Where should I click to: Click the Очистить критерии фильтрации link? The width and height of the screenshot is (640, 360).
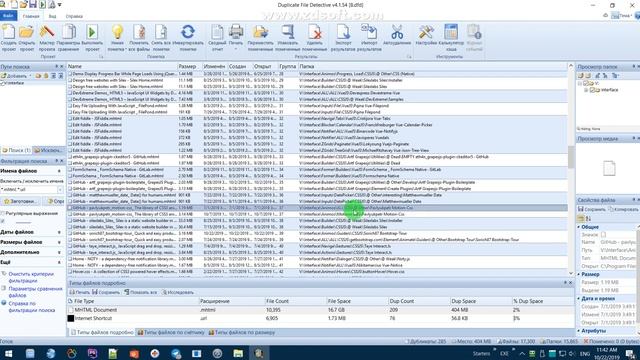click(31, 277)
